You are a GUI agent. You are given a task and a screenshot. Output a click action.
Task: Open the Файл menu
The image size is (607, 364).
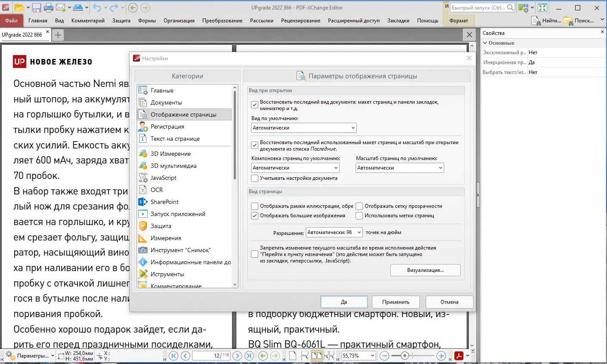(x=12, y=21)
